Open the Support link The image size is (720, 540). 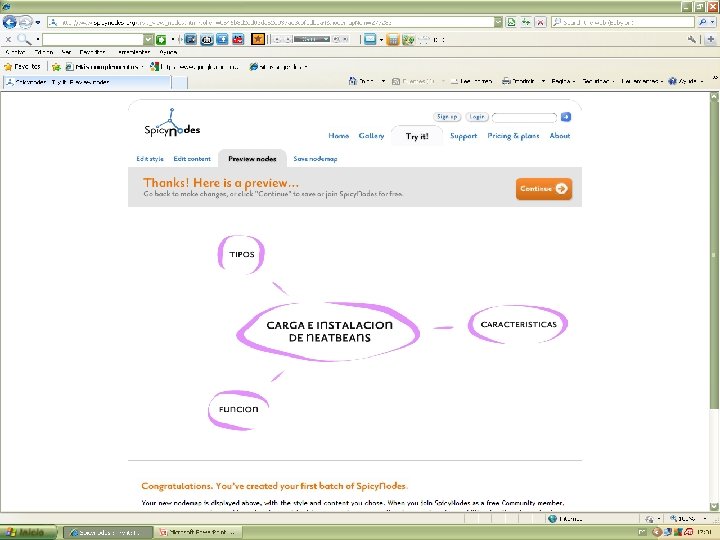tap(463, 136)
